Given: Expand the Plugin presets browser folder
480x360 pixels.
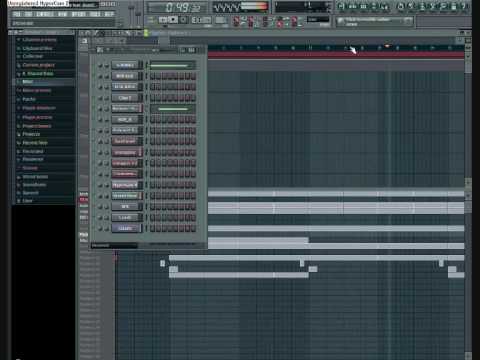Looking at the screenshot, I should [37, 117].
